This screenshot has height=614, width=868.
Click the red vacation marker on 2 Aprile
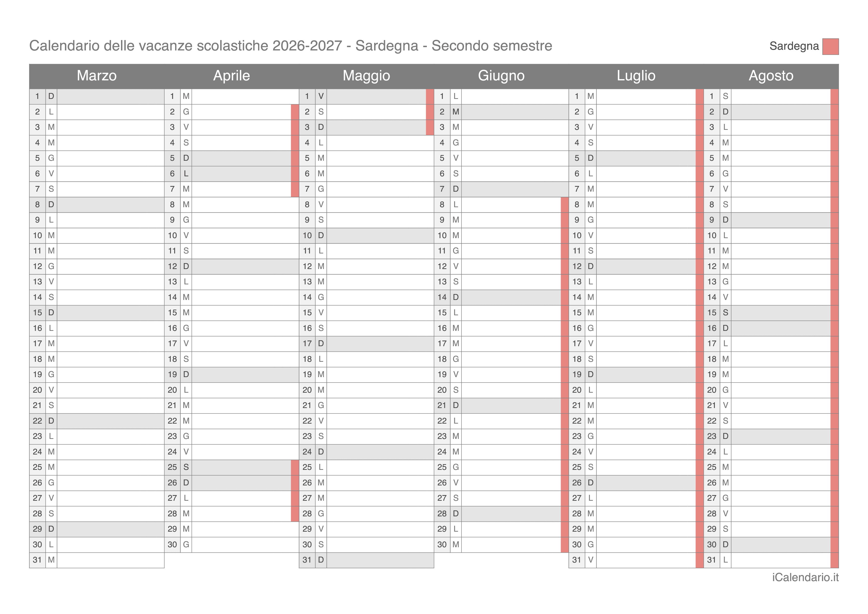point(295,112)
